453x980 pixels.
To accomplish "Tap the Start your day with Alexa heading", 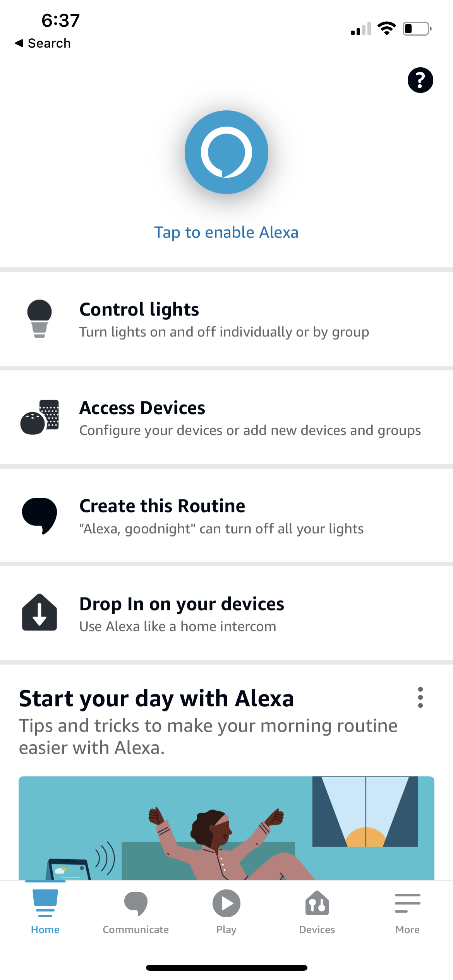I will pyautogui.click(x=156, y=699).
